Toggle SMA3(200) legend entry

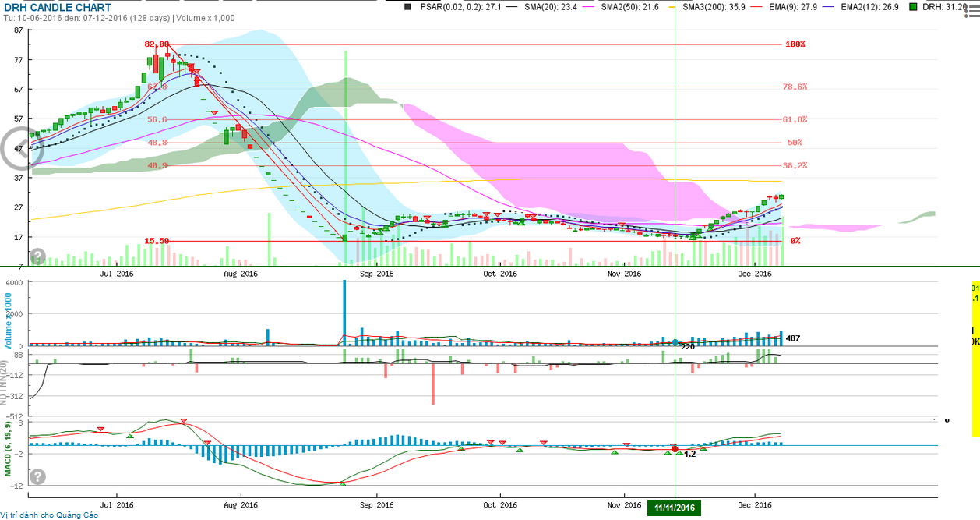pyautogui.click(x=715, y=7)
